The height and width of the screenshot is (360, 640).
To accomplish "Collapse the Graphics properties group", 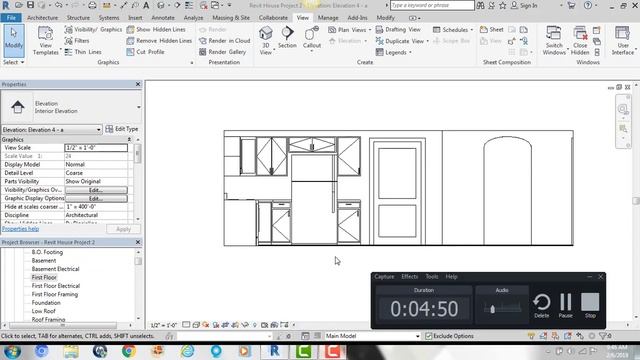I will [129, 140].
